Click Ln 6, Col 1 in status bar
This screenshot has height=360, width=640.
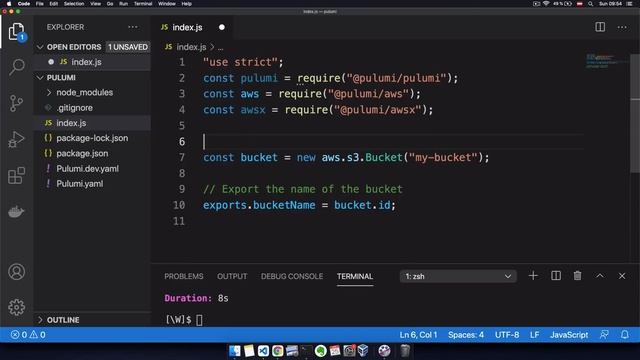tap(418, 335)
